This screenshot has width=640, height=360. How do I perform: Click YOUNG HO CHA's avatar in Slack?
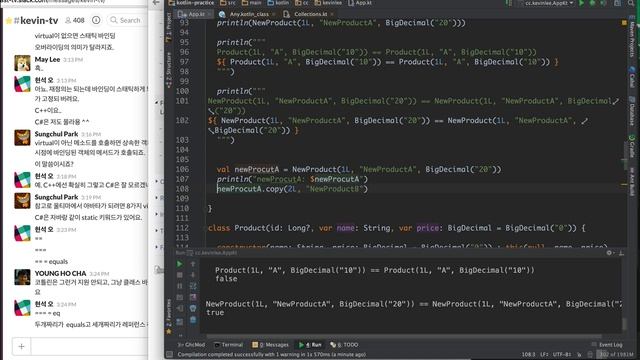(22, 277)
